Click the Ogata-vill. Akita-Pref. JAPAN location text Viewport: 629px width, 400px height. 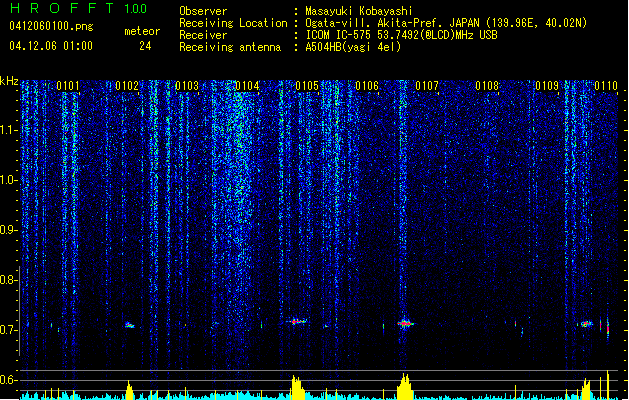(446, 23)
